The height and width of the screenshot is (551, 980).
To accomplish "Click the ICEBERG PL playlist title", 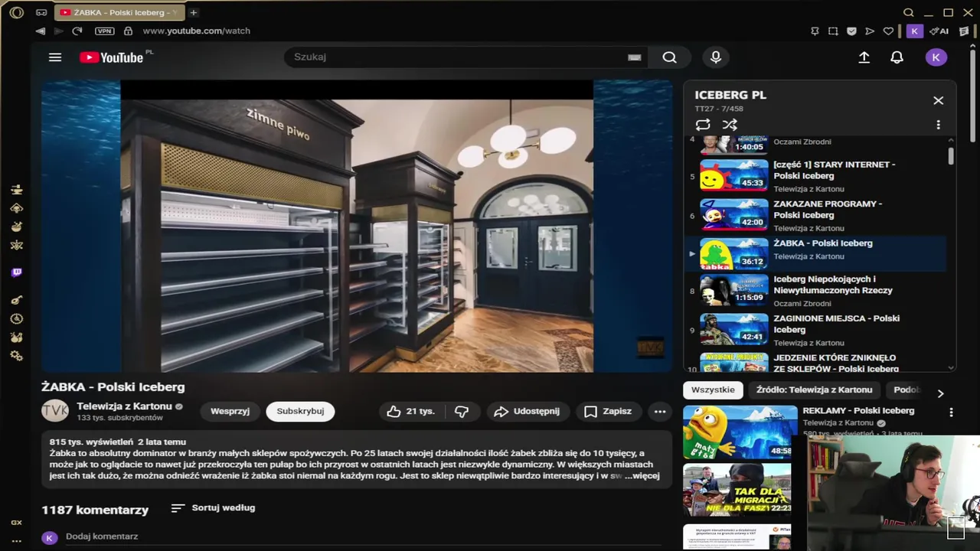I will [x=730, y=96].
